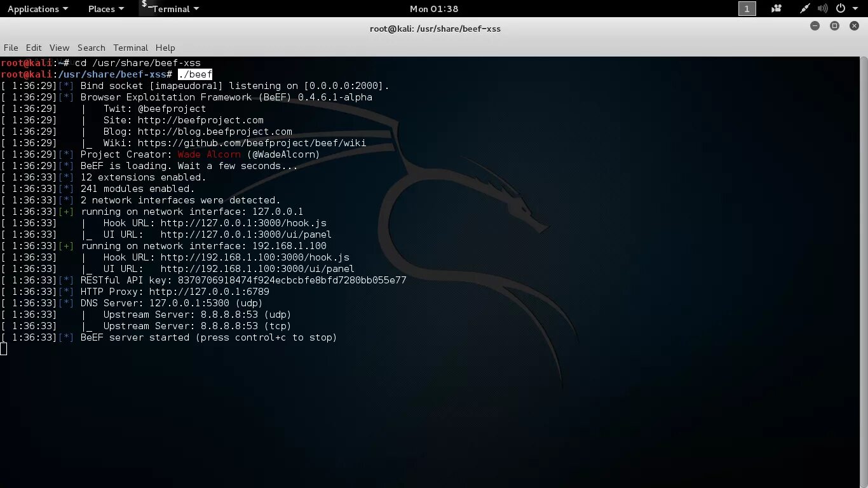Image resolution: width=868 pixels, height=488 pixels.
Task: Click the Mon 01:38 clock
Action: click(434, 9)
